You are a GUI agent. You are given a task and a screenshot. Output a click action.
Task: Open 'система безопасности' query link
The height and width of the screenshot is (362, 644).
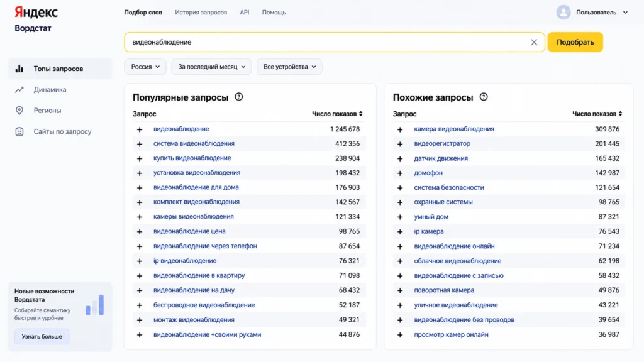pos(449,187)
